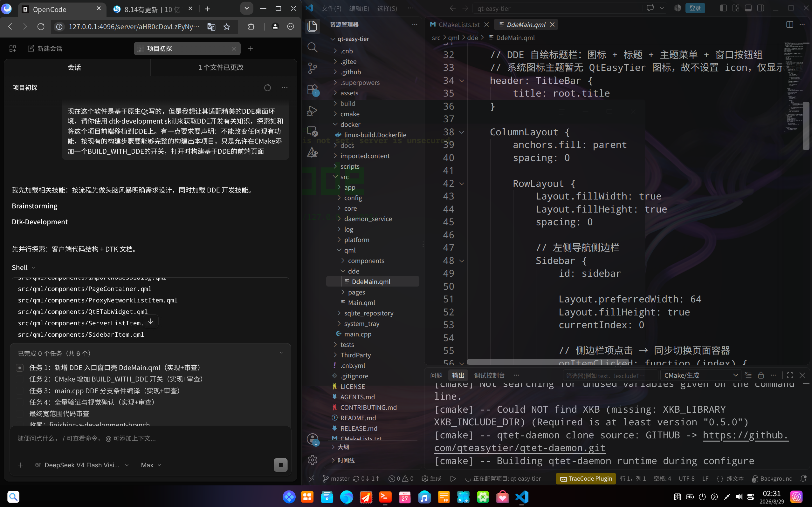Toggle task 3 main.cpp DDE checkbox
The height and width of the screenshot is (507, 812).
(20, 391)
